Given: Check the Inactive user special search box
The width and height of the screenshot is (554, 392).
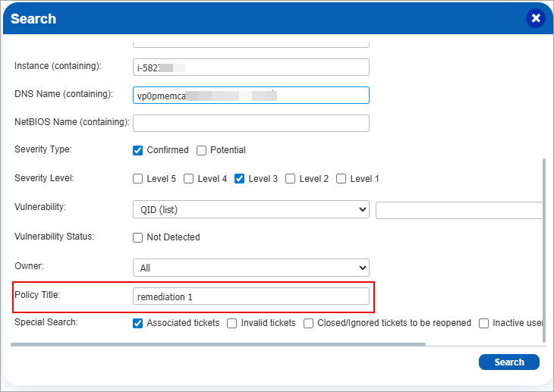Looking at the screenshot, I should pyautogui.click(x=483, y=323).
